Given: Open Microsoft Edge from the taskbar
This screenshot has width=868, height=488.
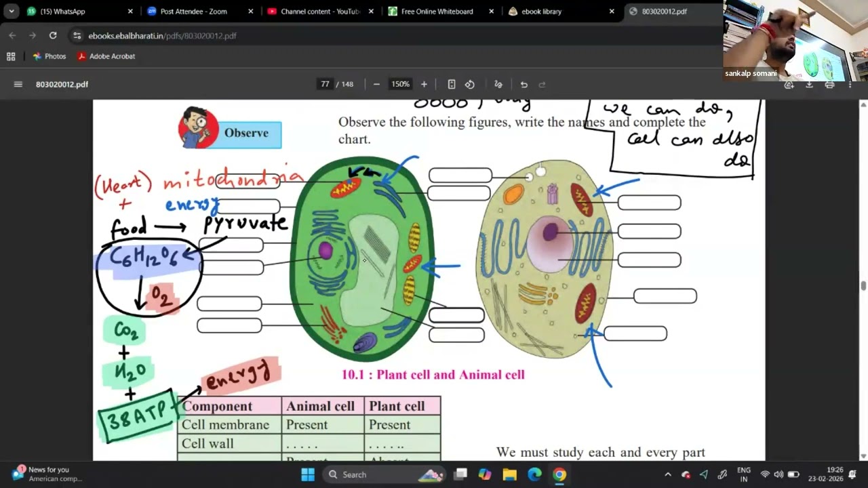Looking at the screenshot, I should 534,474.
